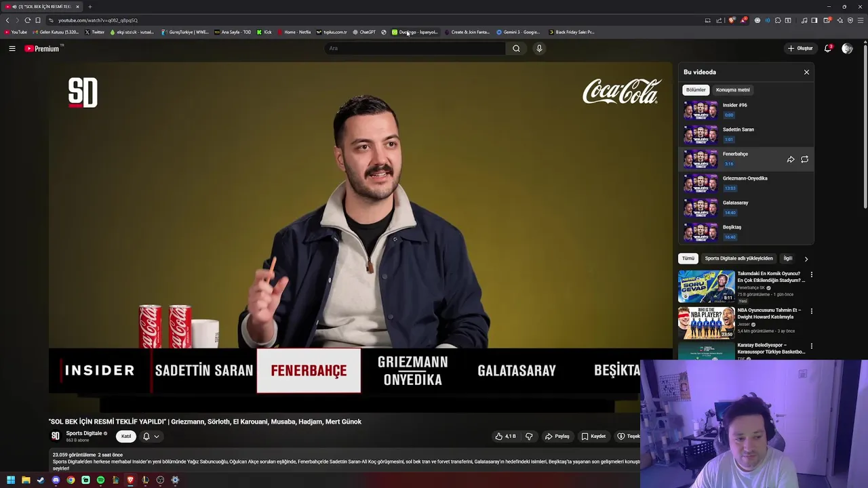
Task: Open new browser tab plus button
Action: coord(90,6)
